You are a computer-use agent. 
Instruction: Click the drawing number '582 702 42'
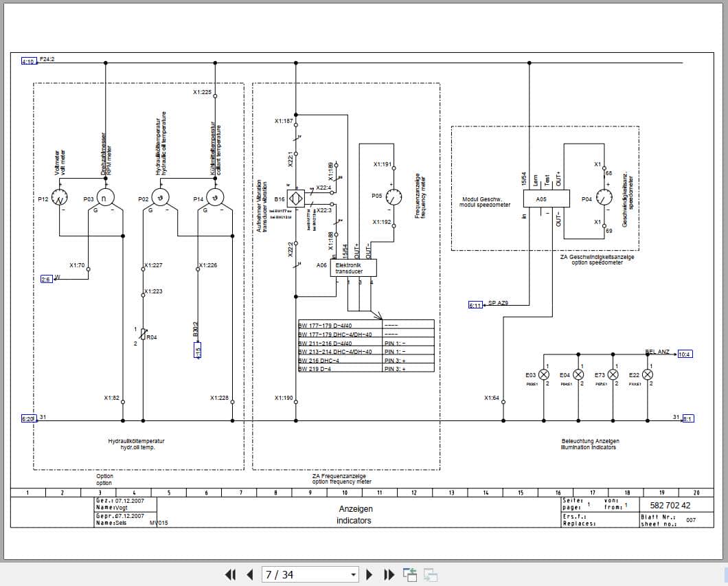[670, 505]
